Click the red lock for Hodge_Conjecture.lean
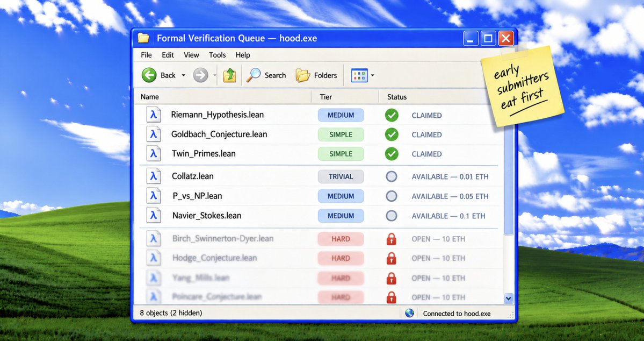 (x=392, y=258)
